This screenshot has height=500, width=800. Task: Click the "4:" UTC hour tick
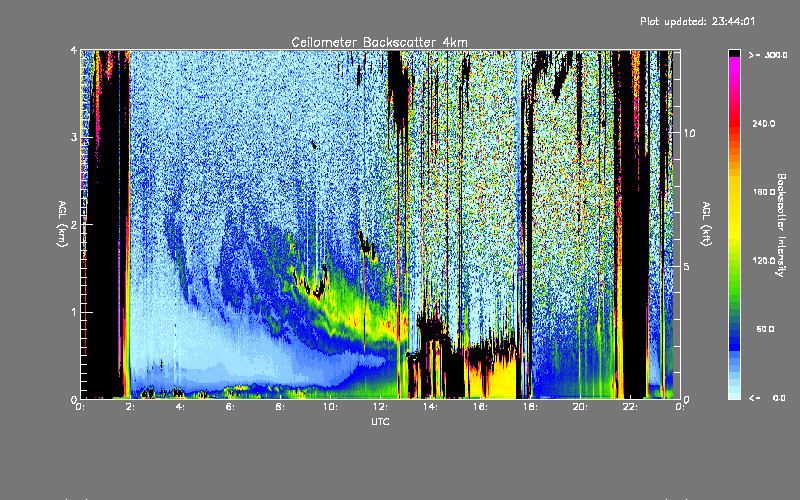click(181, 407)
